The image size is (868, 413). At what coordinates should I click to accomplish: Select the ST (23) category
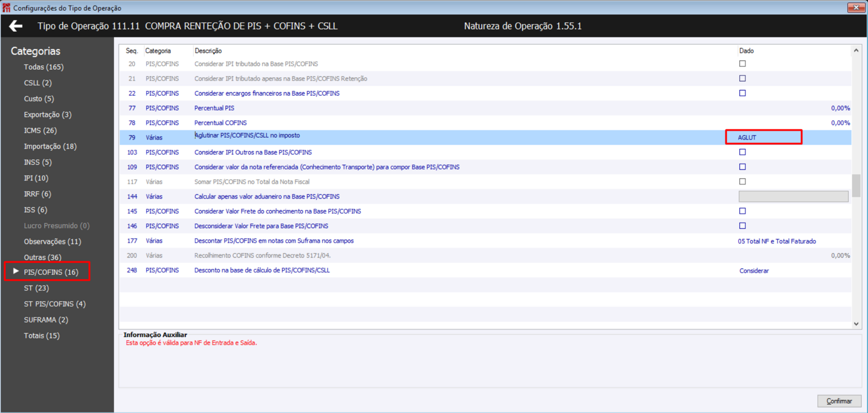(36, 288)
